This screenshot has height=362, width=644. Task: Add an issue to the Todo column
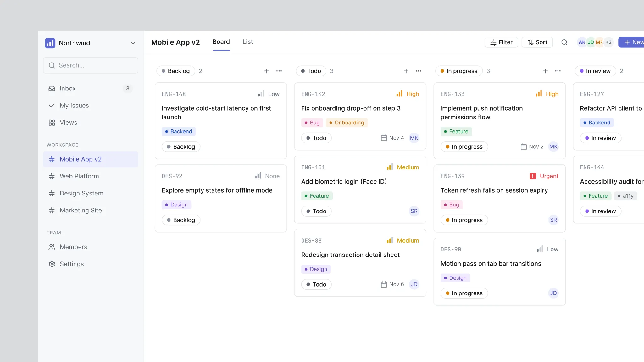coord(406,71)
